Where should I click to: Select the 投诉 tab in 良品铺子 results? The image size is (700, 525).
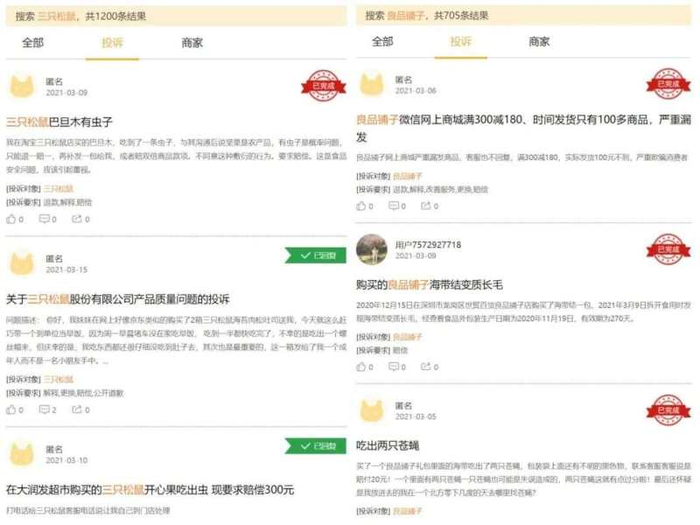pos(461,42)
